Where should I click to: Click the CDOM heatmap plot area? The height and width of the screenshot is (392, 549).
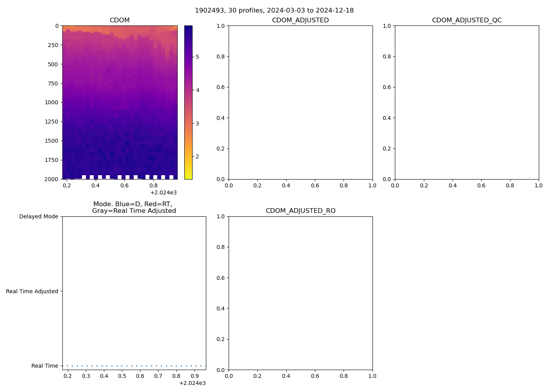pyautogui.click(x=120, y=102)
